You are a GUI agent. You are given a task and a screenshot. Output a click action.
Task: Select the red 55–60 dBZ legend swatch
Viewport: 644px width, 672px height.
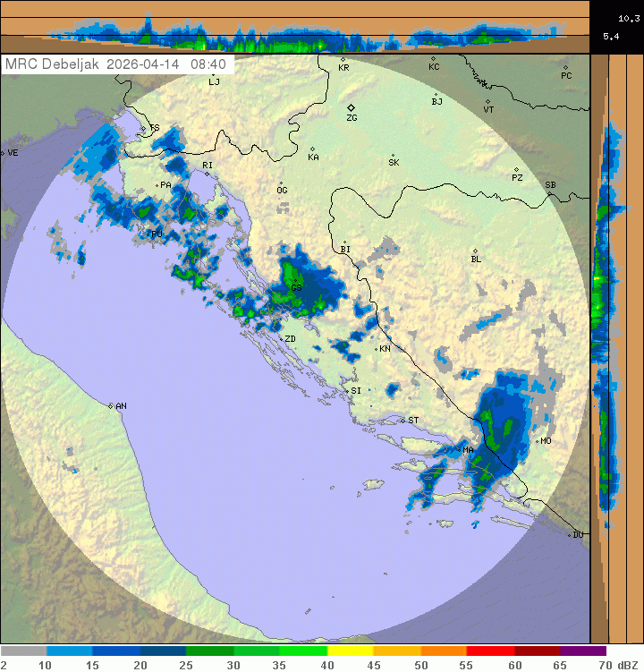[x=490, y=651]
